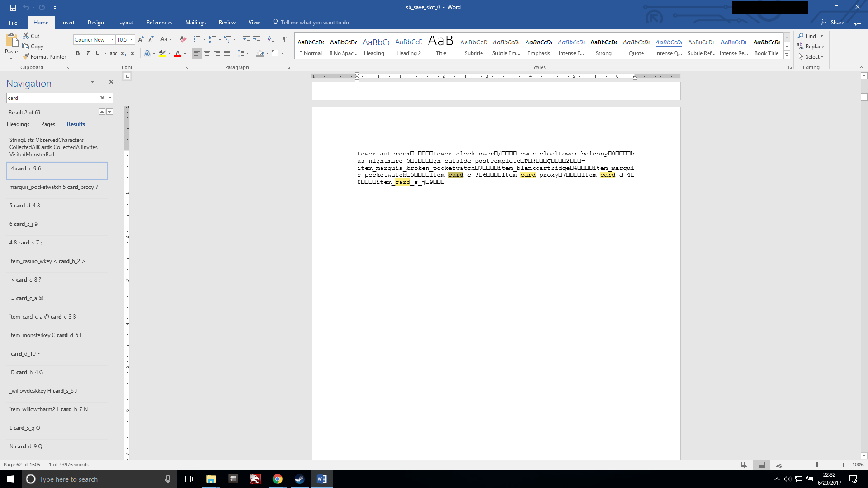Image resolution: width=868 pixels, height=488 pixels.
Task: Click the Sort icon in Paragraph group
Action: click(x=271, y=39)
